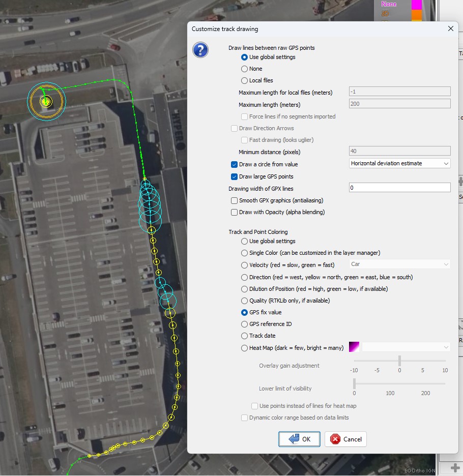The height and width of the screenshot is (476, 463).
Task: Uncheck Draw large GPS points
Action: tap(235, 176)
